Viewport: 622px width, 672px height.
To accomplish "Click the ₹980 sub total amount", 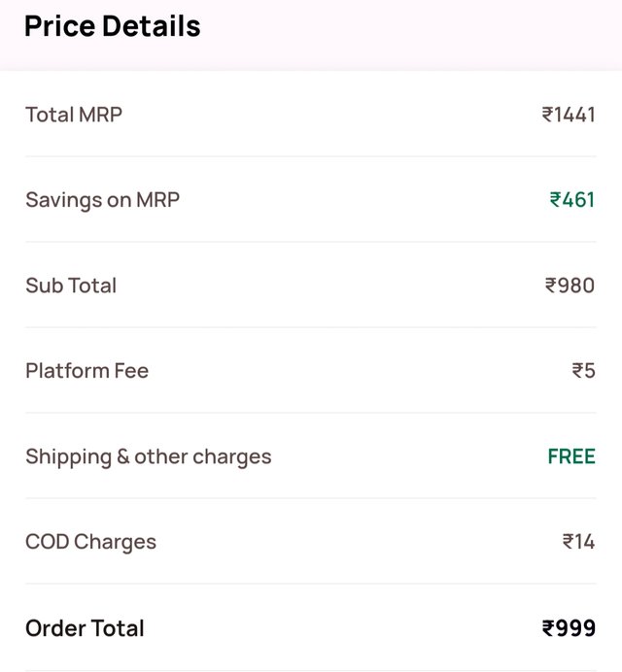I will [570, 286].
